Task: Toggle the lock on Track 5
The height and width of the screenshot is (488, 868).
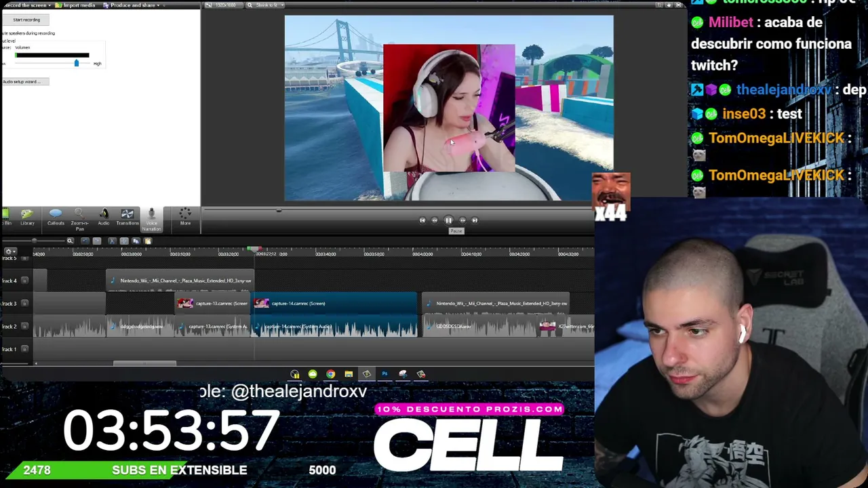Action: (25, 259)
